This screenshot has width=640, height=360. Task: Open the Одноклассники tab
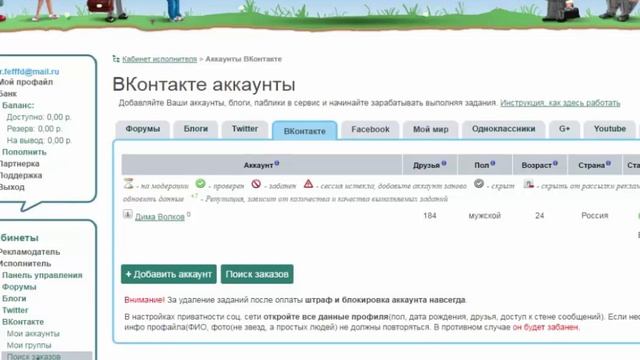[x=503, y=129]
